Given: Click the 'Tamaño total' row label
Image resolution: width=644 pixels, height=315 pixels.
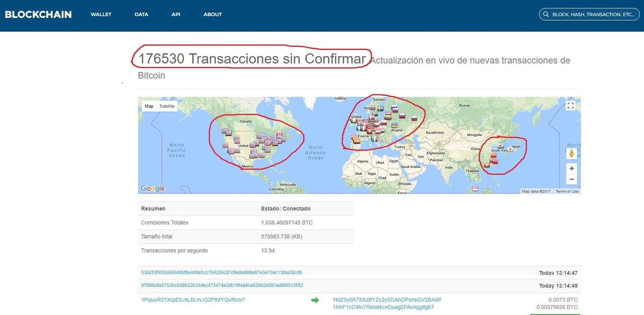Looking at the screenshot, I should (157, 237).
